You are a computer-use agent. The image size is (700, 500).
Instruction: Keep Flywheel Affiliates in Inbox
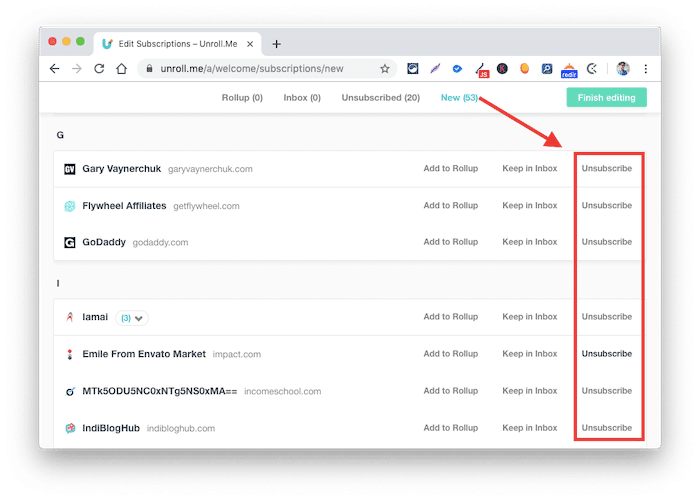tap(530, 206)
